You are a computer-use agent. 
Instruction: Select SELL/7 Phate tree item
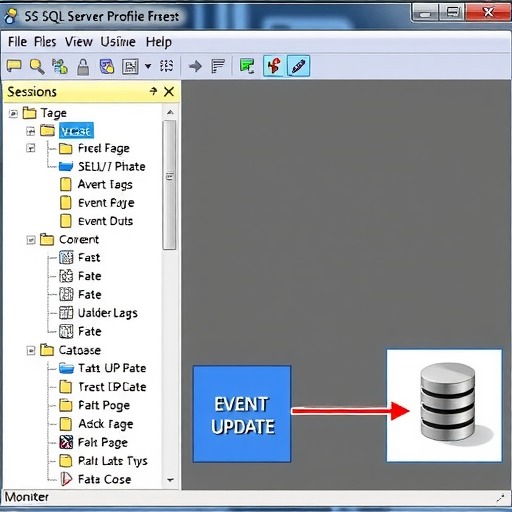tap(112, 166)
